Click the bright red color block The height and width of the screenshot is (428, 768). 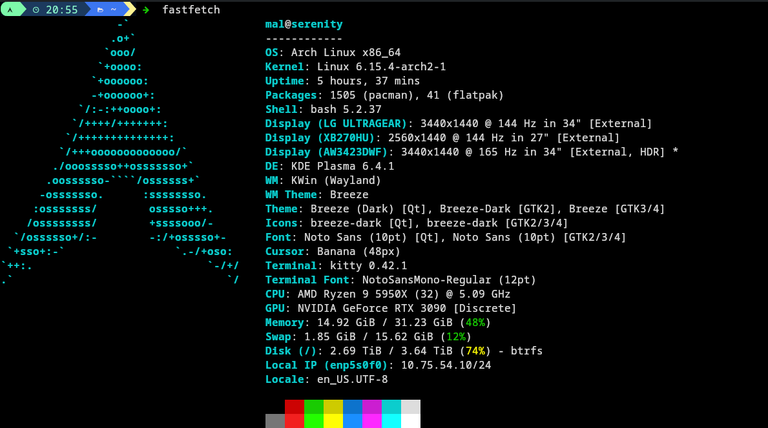(x=294, y=421)
